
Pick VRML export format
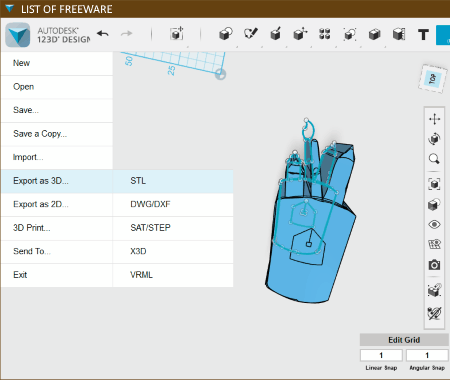tap(173, 275)
